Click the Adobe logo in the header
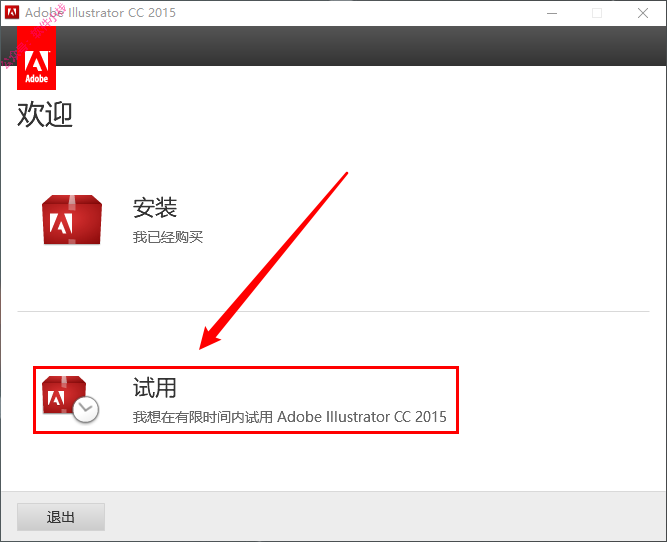This screenshot has height=542, width=667. [x=37, y=58]
